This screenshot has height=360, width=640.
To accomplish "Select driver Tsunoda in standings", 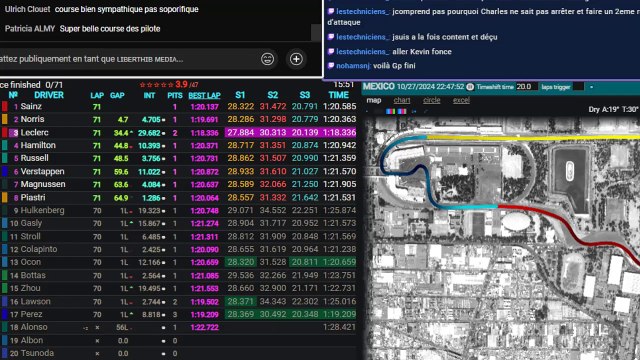I will pyautogui.click(x=37, y=353).
